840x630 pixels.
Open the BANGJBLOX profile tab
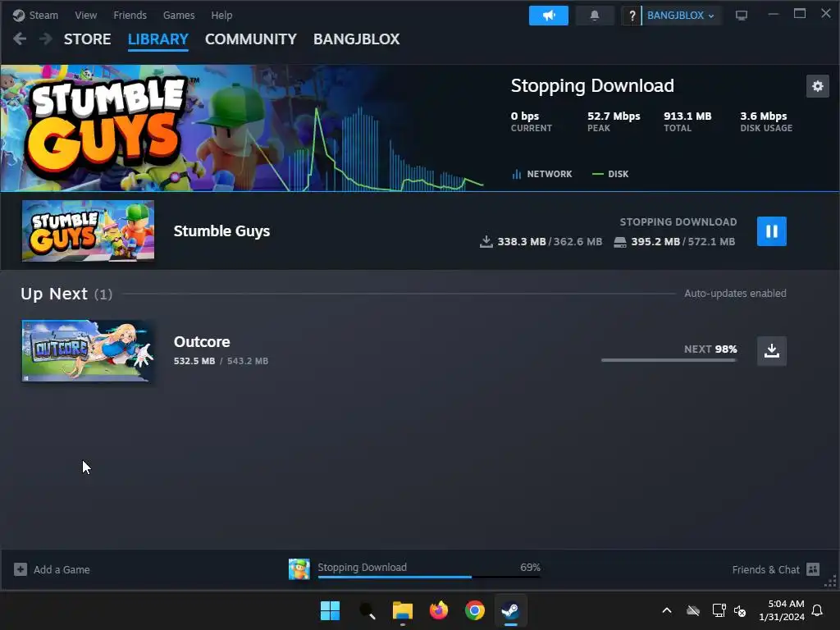pyautogui.click(x=356, y=39)
